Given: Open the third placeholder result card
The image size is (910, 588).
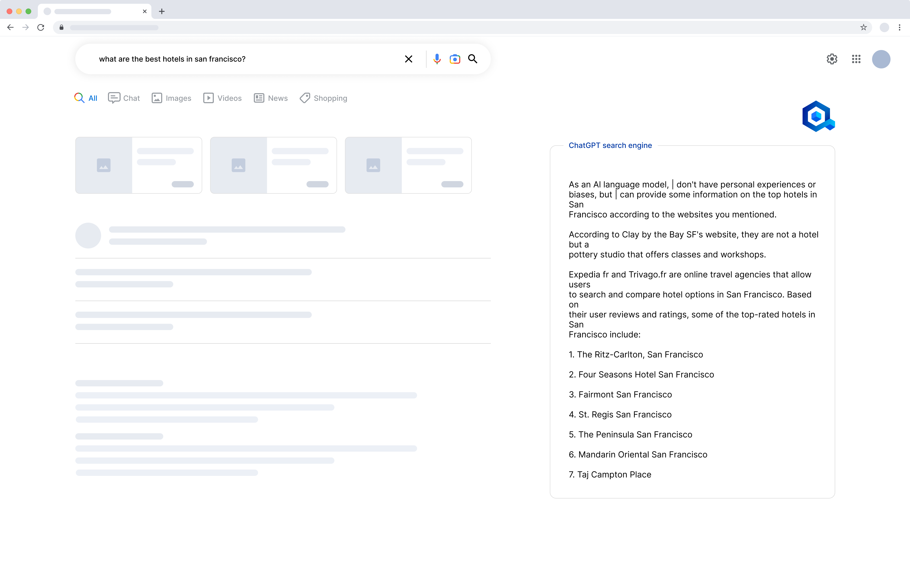Looking at the screenshot, I should tap(408, 165).
